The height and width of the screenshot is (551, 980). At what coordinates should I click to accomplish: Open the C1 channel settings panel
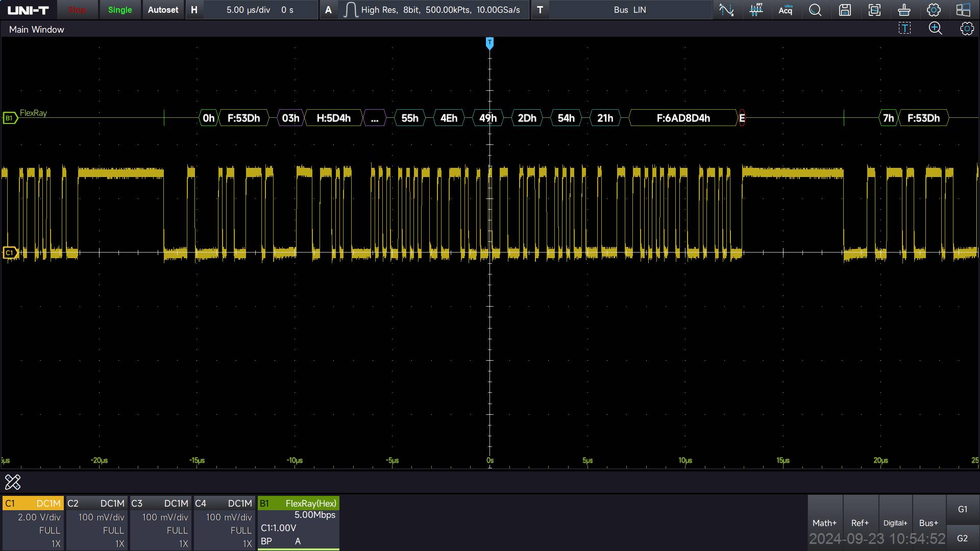[x=33, y=522]
